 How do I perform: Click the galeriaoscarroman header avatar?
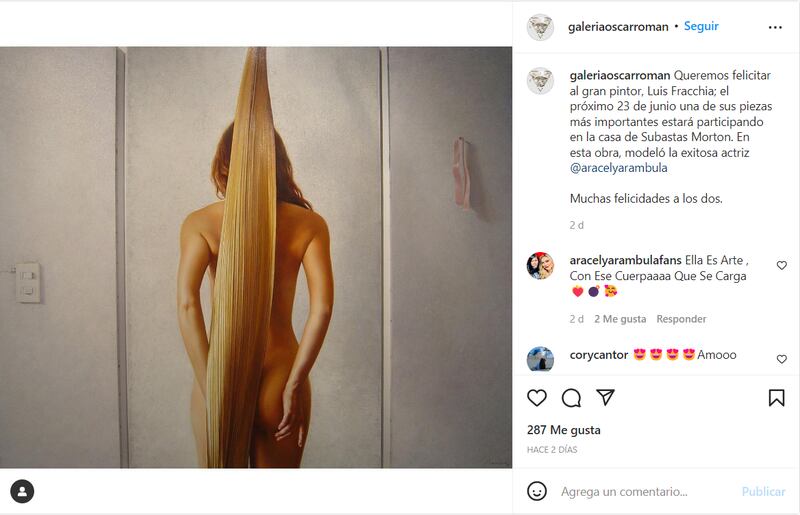coord(540,27)
